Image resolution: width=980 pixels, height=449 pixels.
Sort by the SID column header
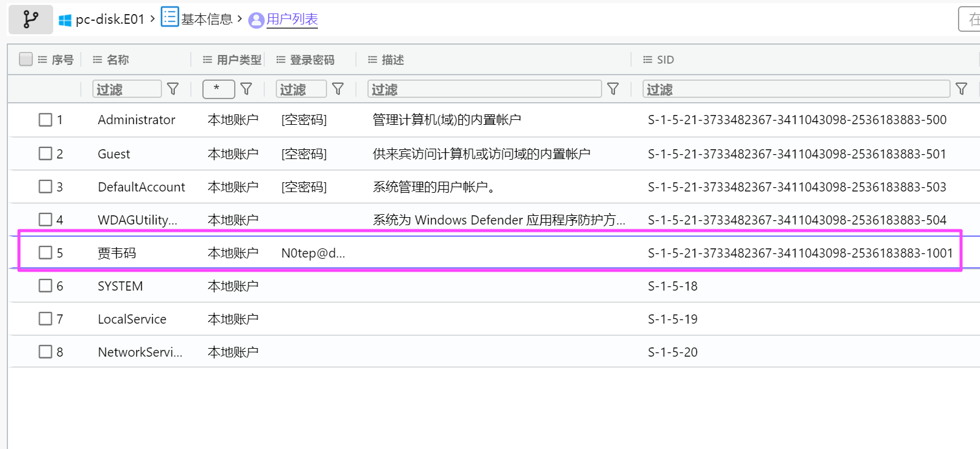point(665,60)
